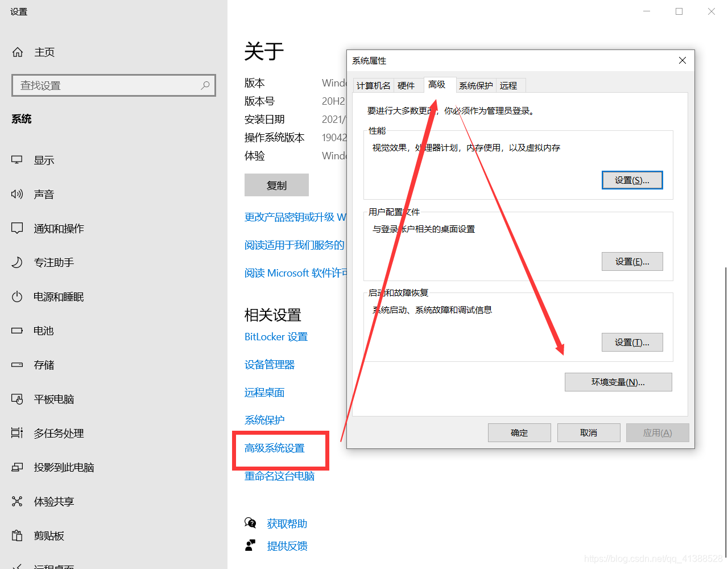728x569 pixels.
Task: Confirm with the 确定 button
Action: [519, 433]
